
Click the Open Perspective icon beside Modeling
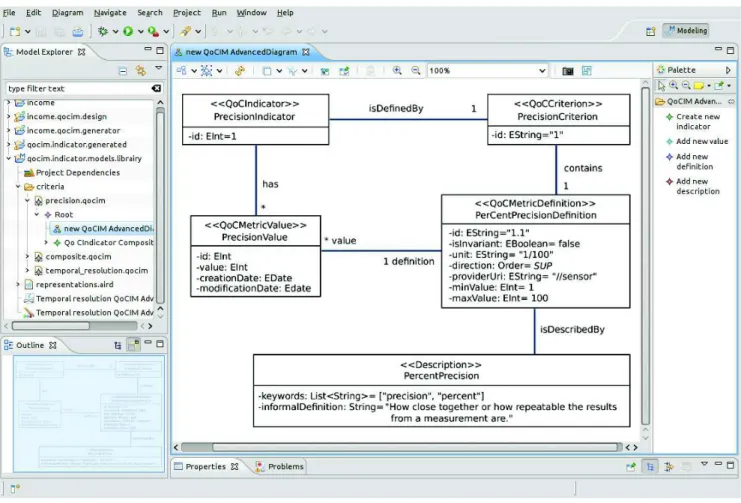(651, 31)
